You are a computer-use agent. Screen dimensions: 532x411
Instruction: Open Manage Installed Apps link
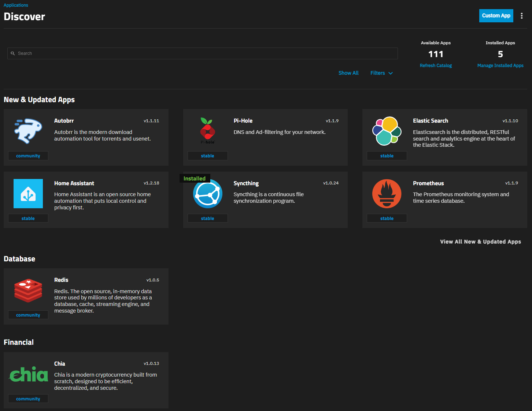coord(500,66)
